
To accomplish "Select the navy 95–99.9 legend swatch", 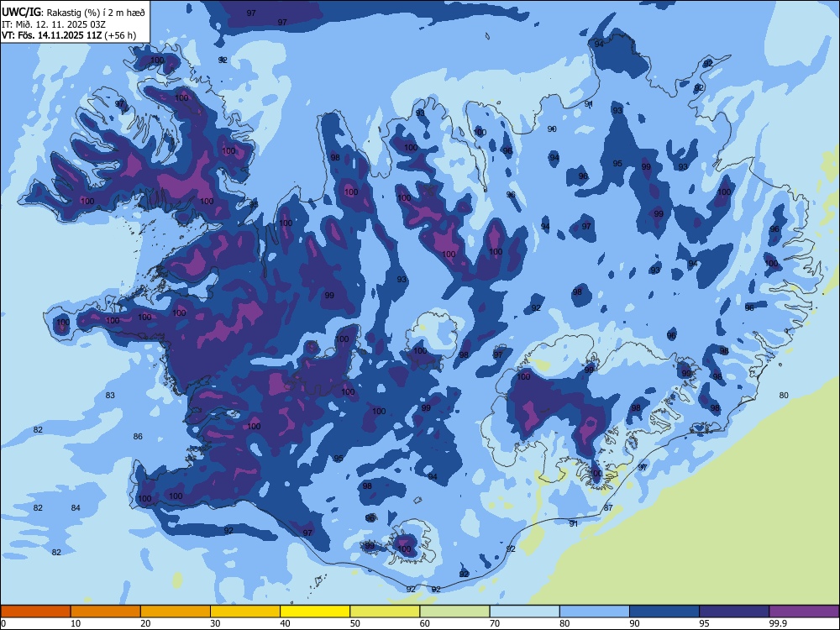I will click(734, 612).
